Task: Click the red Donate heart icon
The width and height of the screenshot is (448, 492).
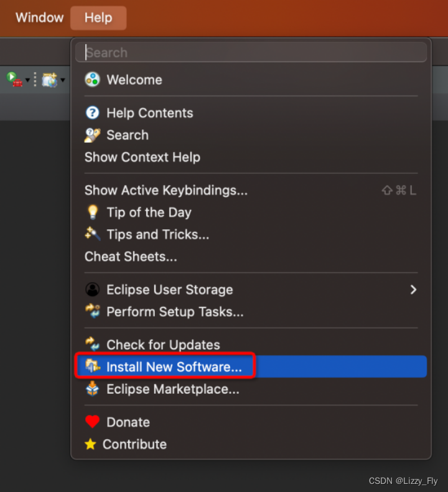Action: 93,422
